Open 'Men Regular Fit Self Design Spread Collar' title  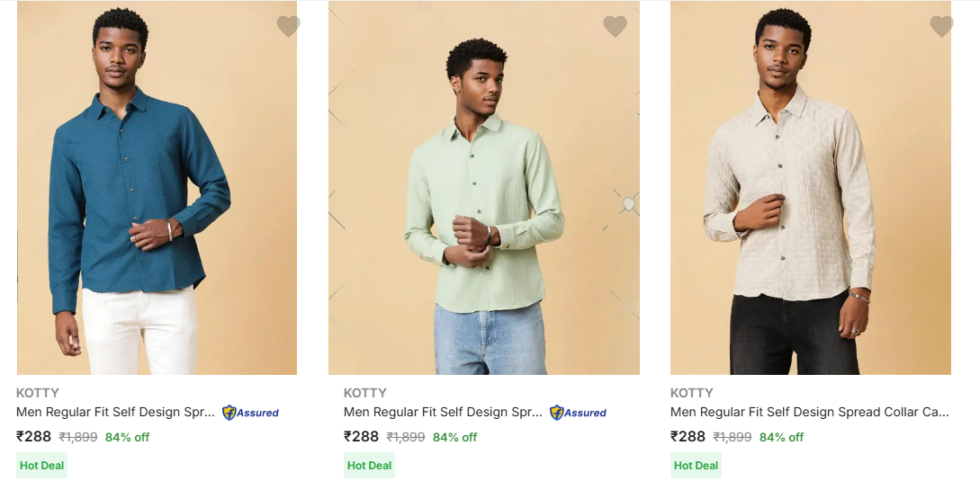click(809, 413)
